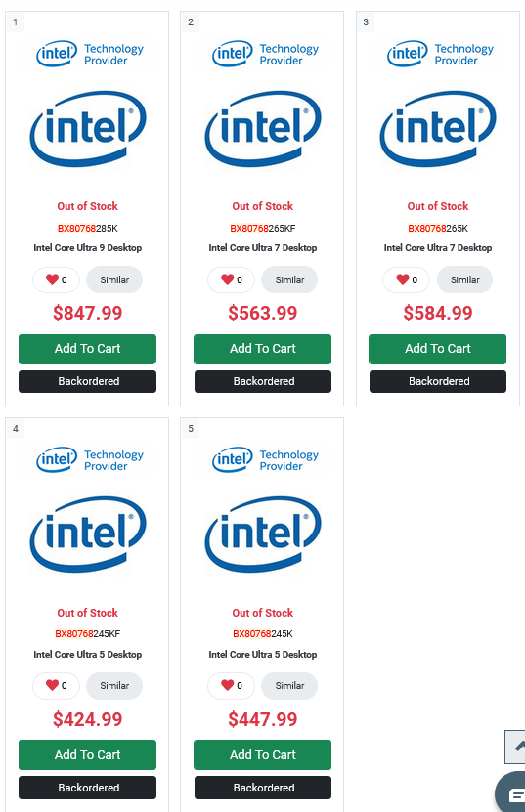Click the scroll-to-top arrow icon
This screenshot has height=812, width=525.
coord(515,747)
